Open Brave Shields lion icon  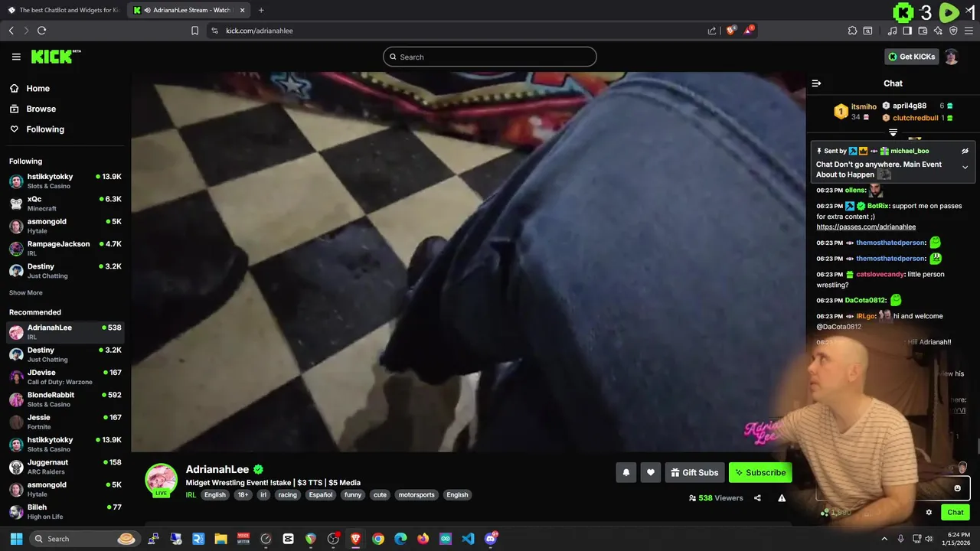pos(730,31)
